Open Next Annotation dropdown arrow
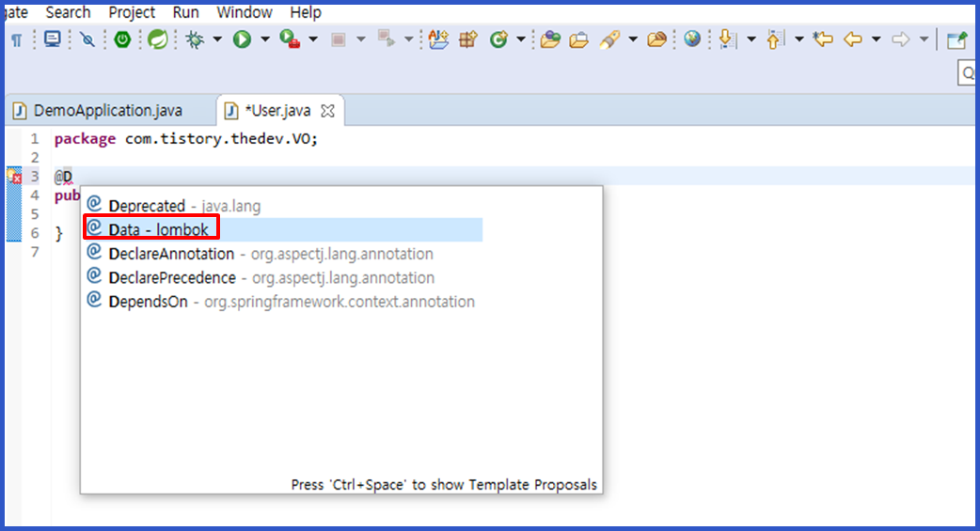Viewport: 980px width, 531px height. click(751, 39)
